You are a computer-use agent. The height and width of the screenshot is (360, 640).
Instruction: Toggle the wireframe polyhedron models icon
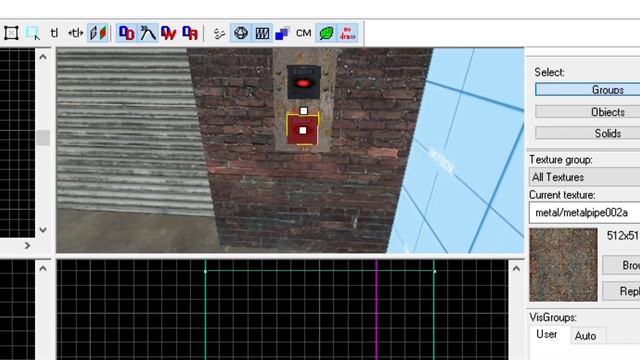[241, 33]
